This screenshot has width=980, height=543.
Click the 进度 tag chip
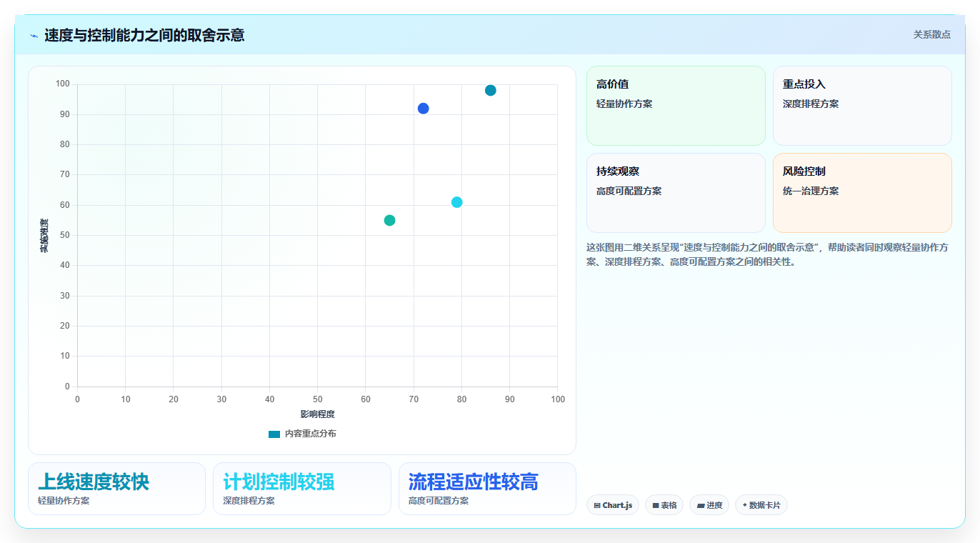pyautogui.click(x=709, y=505)
